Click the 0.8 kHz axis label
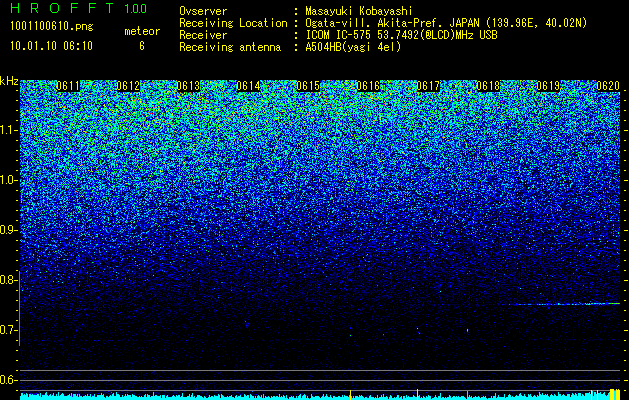 (x=8, y=280)
